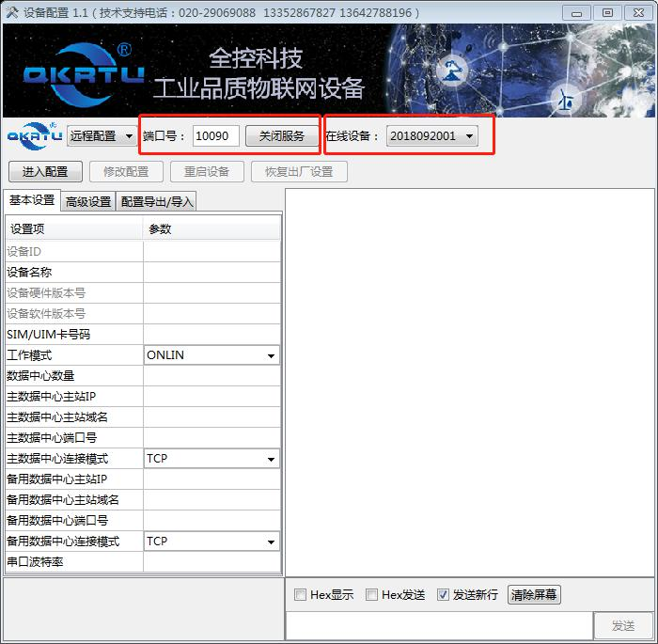Image resolution: width=658 pixels, height=644 pixels.
Task: Open the 远程配置 mode dropdown
Action: (x=102, y=136)
